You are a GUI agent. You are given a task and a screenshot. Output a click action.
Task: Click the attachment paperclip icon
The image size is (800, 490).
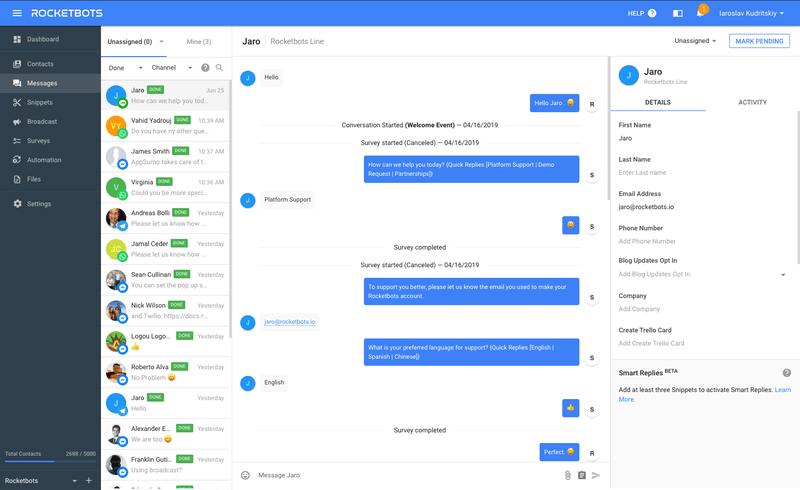567,475
